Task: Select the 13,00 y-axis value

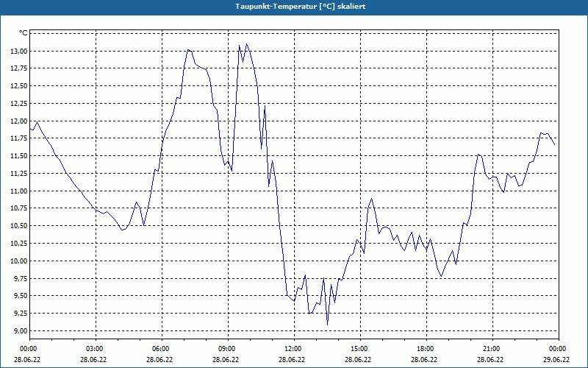Action: pos(18,51)
